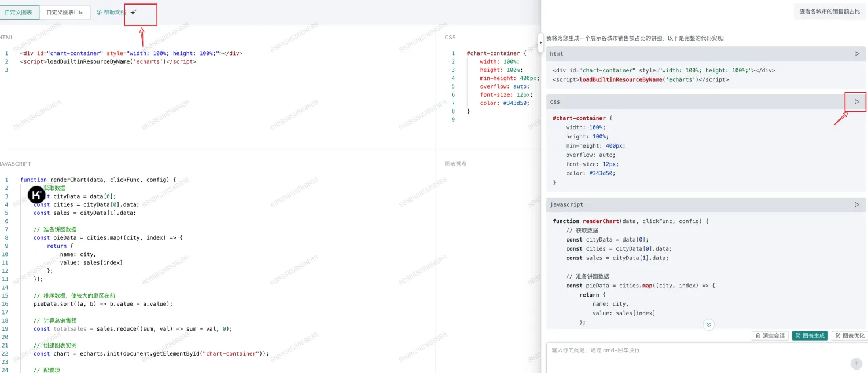Click HTML editor line with chart-container div
The height and width of the screenshot is (373, 868).
(131, 53)
